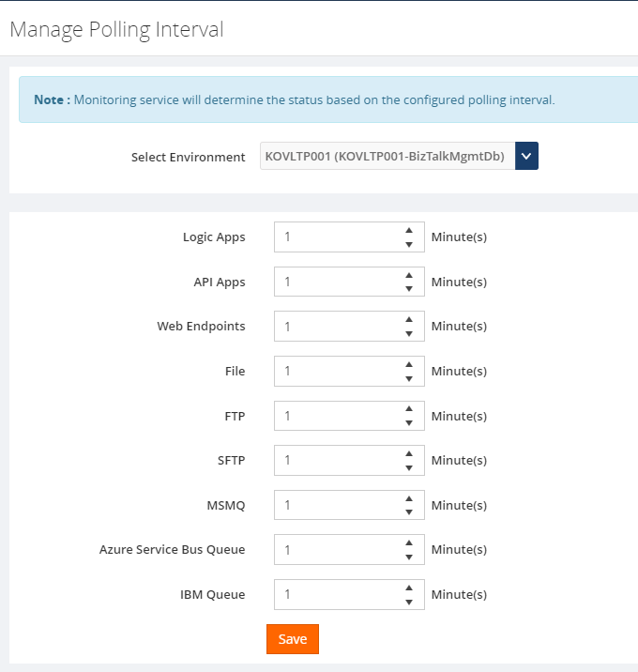Screen dimensions: 638x672
Task: Open the Select Environment dropdown arrow
Action: point(526,157)
